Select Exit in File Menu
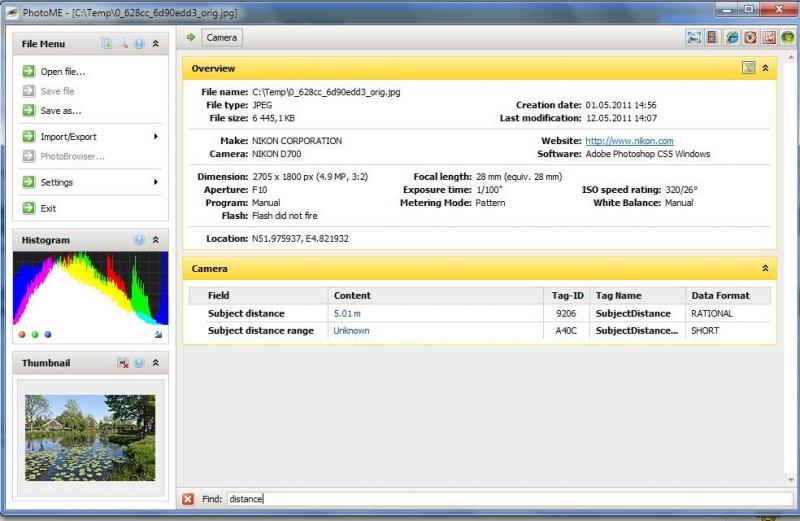This screenshot has height=521, width=800. click(48, 208)
